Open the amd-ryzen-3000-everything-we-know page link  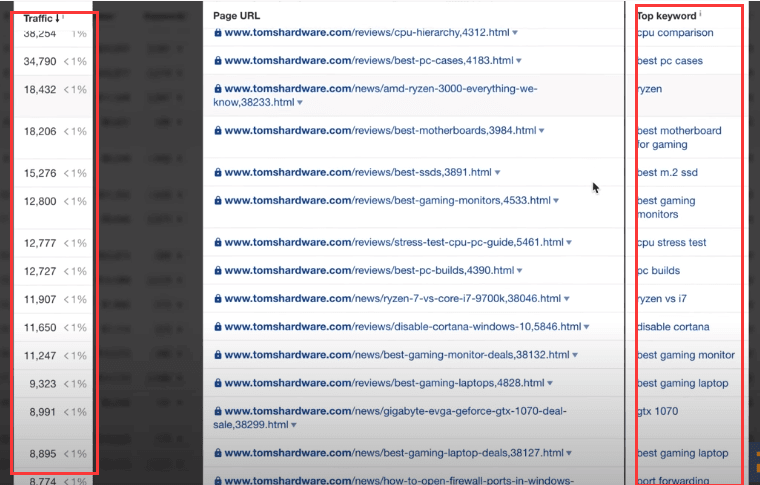click(375, 95)
